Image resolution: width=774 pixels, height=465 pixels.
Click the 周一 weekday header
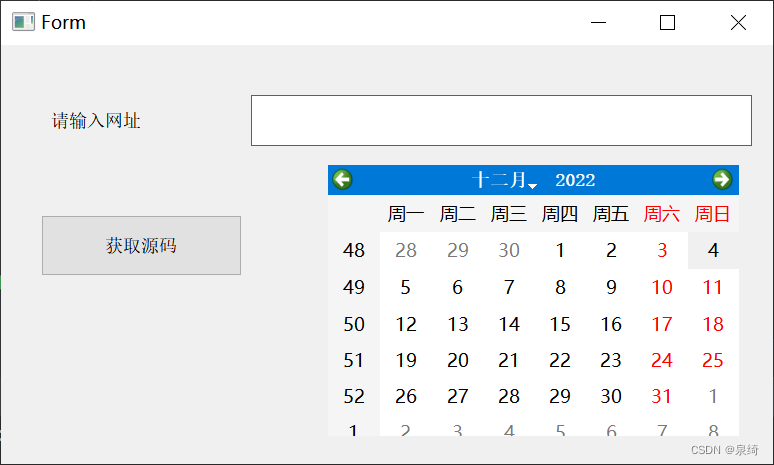click(406, 214)
